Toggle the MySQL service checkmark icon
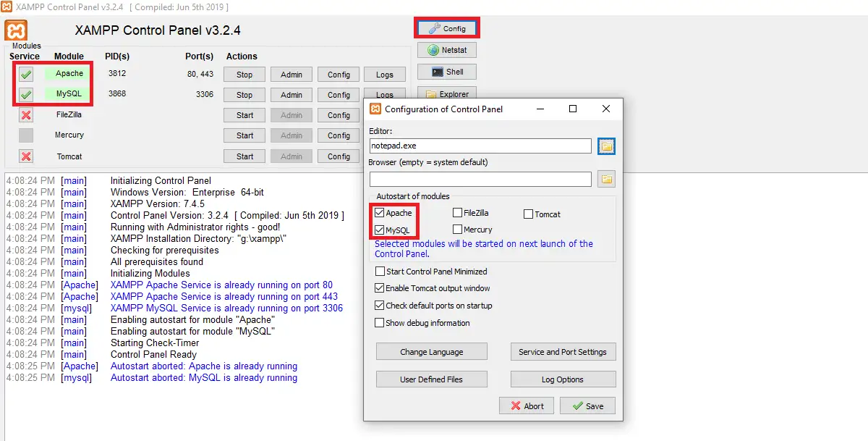The width and height of the screenshot is (868, 441). [26, 94]
